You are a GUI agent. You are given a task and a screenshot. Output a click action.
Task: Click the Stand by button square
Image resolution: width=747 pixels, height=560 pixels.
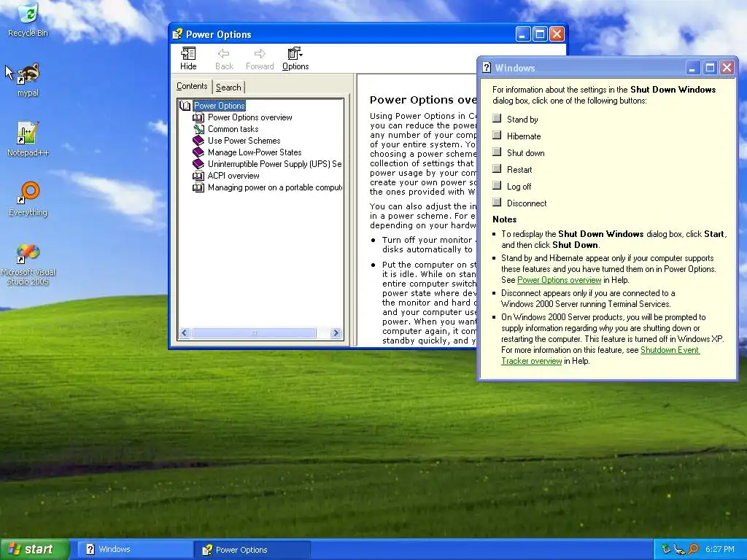[497, 118]
